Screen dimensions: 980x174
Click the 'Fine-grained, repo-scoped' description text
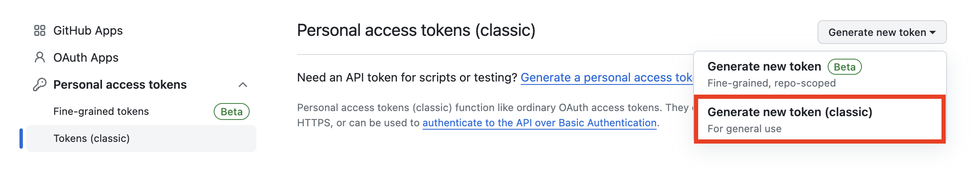click(771, 83)
